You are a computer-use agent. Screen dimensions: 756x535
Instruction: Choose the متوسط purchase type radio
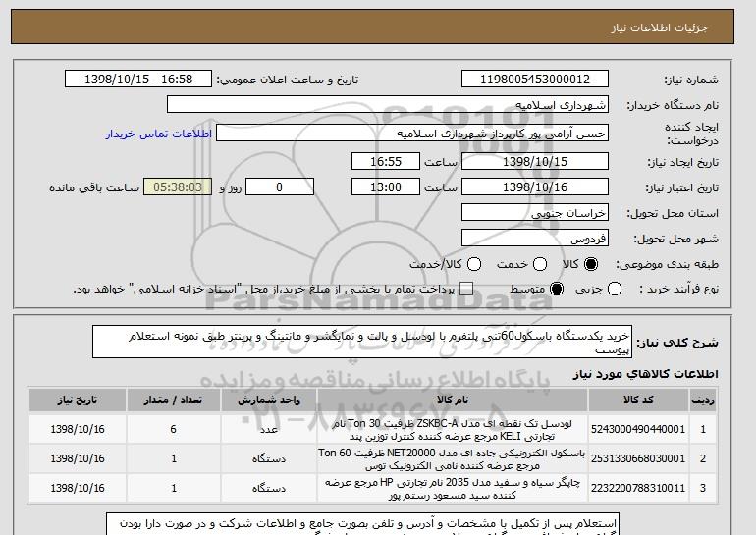[x=557, y=289]
